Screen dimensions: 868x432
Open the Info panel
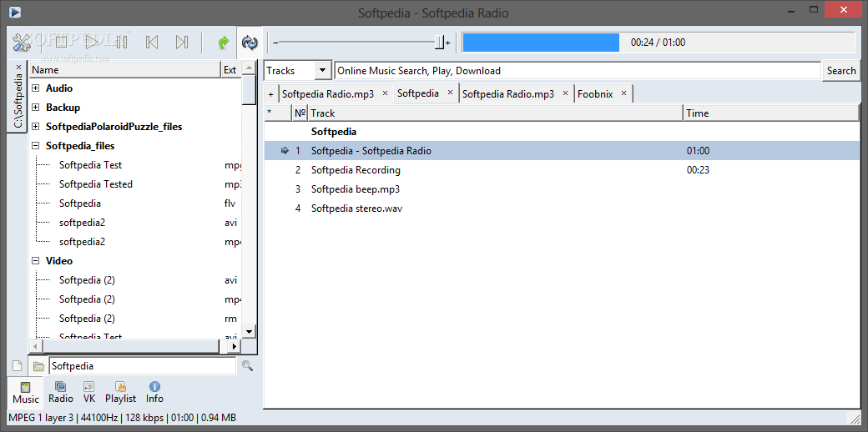coord(154,392)
